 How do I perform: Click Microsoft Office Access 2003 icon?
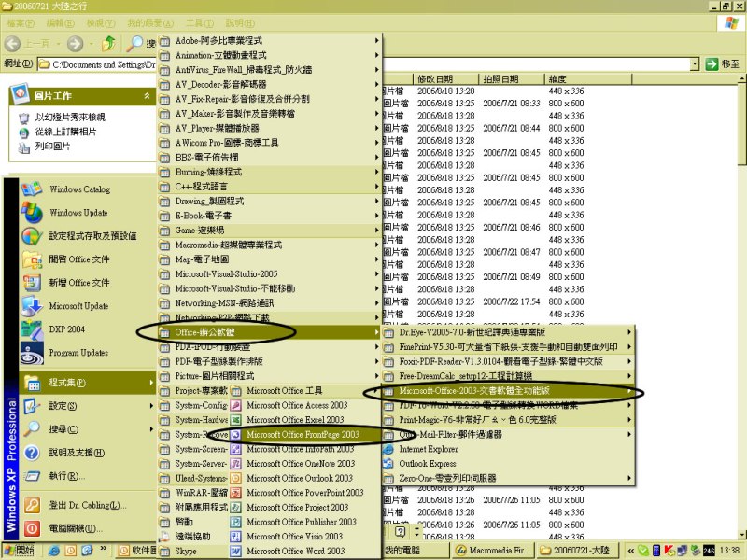click(x=235, y=405)
